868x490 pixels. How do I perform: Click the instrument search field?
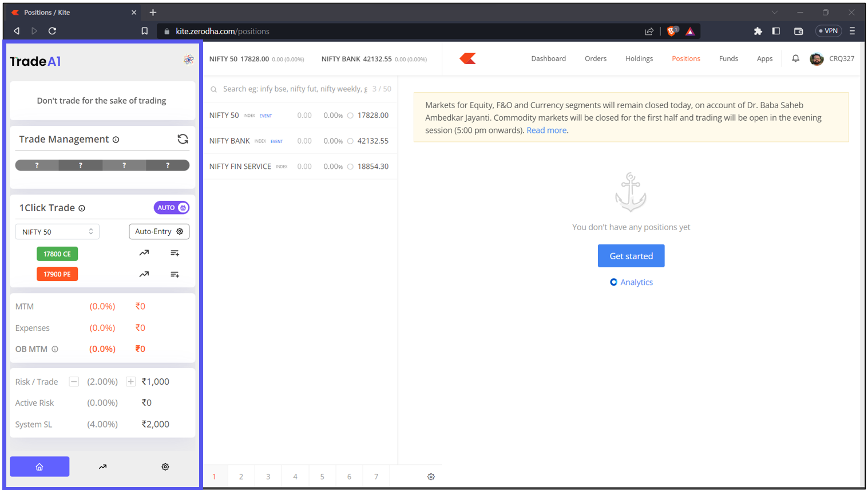pos(295,89)
